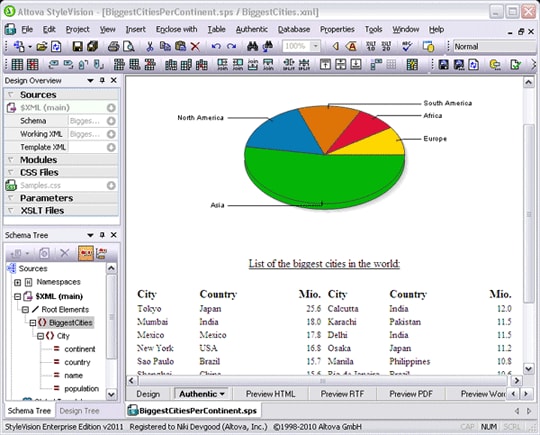Click the Split Horizontally table icon
The height and width of the screenshot is (435, 540).
pyautogui.click(x=289, y=64)
